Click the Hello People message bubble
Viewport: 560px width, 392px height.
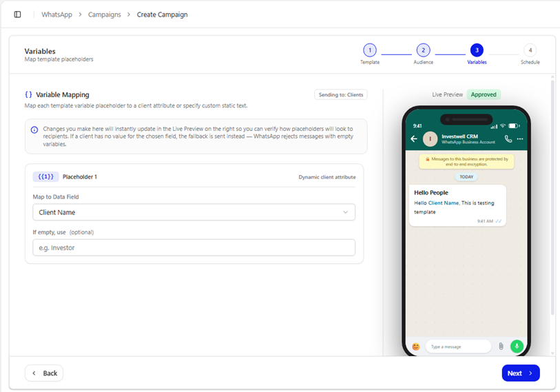tap(457, 205)
